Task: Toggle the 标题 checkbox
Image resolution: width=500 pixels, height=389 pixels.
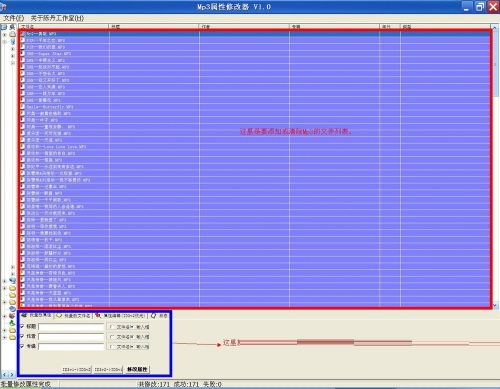Action: (22, 326)
